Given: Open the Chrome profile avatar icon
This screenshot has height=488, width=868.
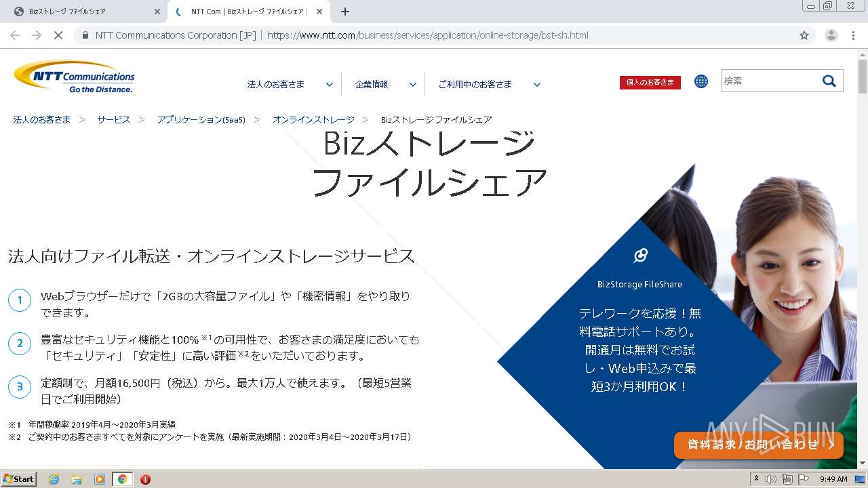Looking at the screenshot, I should tap(831, 35).
